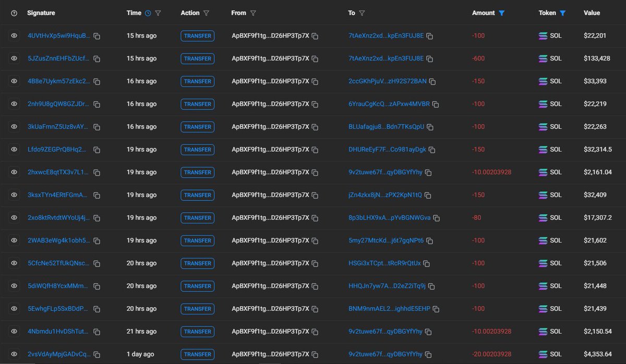The image size is (626, 364).
Task: Click SOL token icon in $22,201 row
Action: click(543, 36)
